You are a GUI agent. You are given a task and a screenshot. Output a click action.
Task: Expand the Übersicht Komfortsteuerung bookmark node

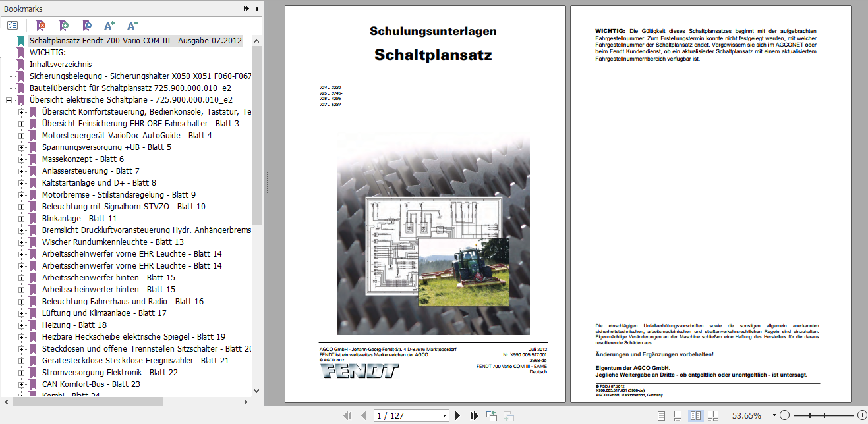point(22,112)
